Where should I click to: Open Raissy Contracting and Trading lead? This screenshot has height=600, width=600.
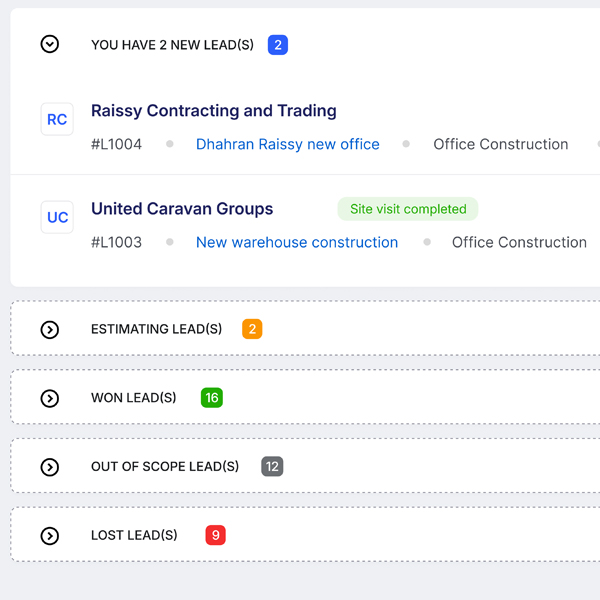[214, 111]
